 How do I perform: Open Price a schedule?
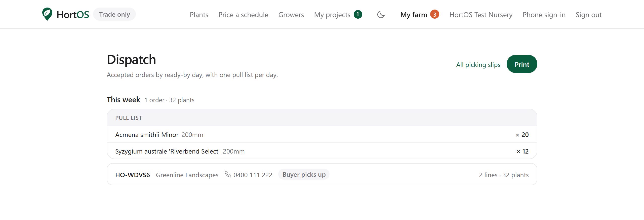243,15
